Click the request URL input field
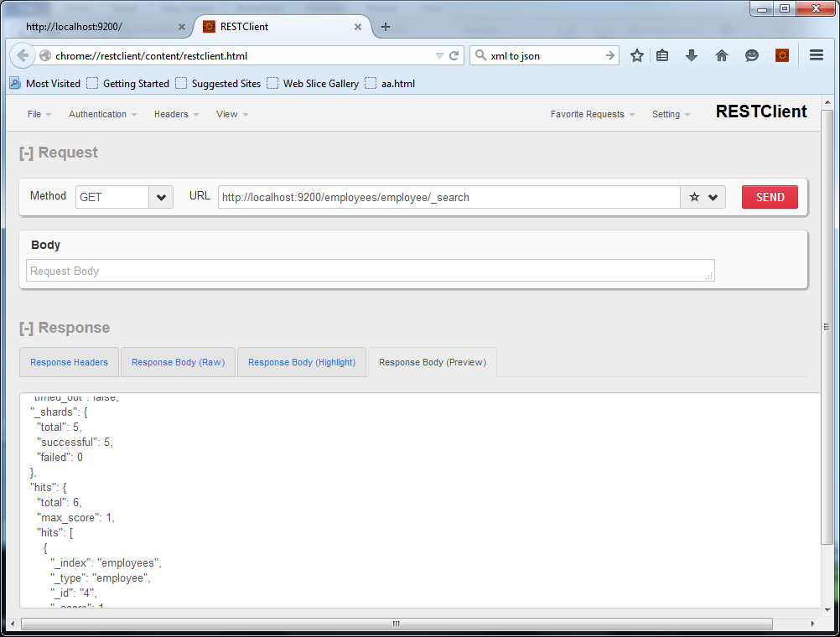This screenshot has width=840, height=637. coord(449,197)
